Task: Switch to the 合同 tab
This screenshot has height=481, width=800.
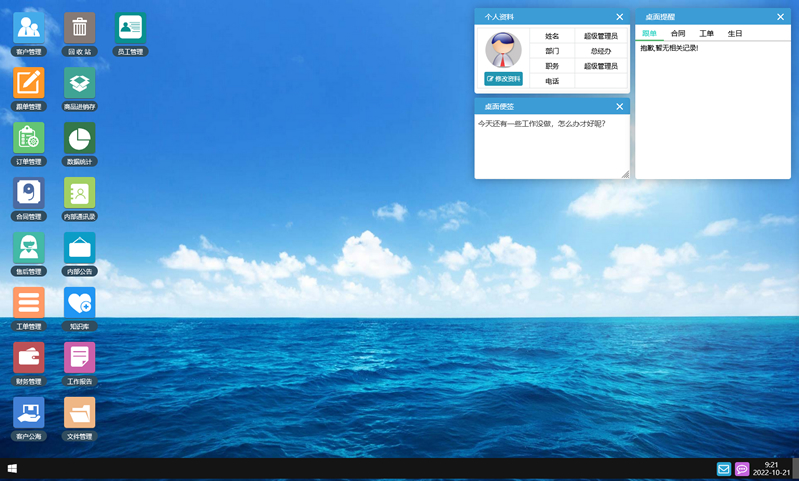Action: tap(678, 34)
